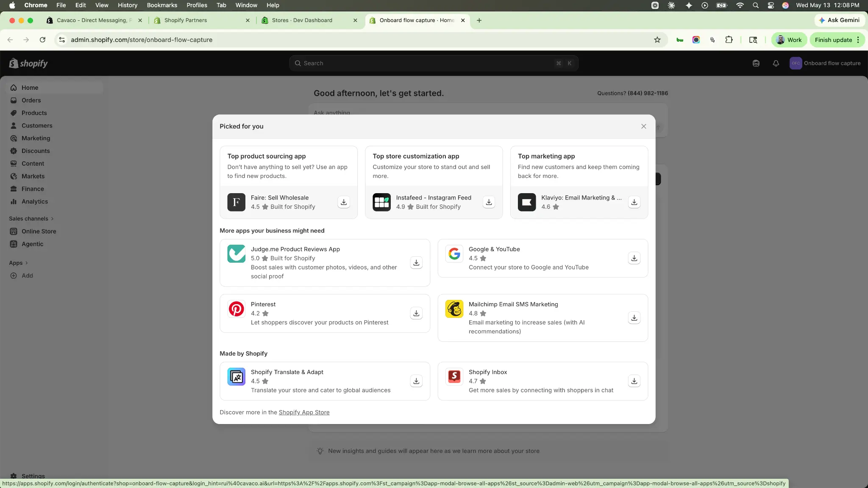Click Add apps in the sidebar
The image size is (868, 488).
point(55,276)
